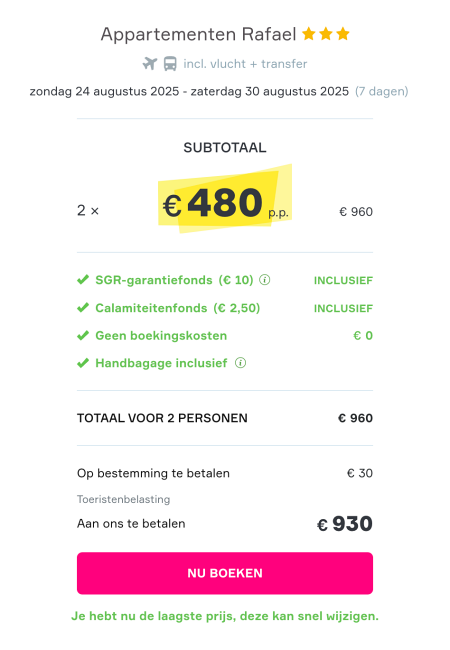Click the incl. vlucht + transfer text
450x650 pixels.
click(x=245, y=64)
